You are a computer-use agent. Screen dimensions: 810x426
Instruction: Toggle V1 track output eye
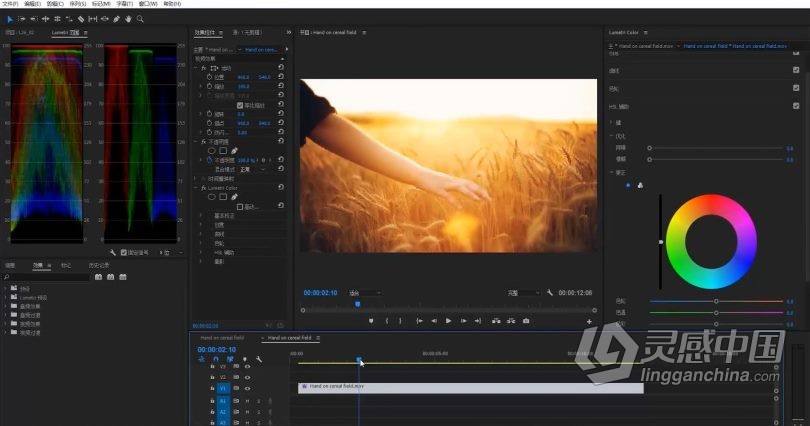pyautogui.click(x=247, y=388)
